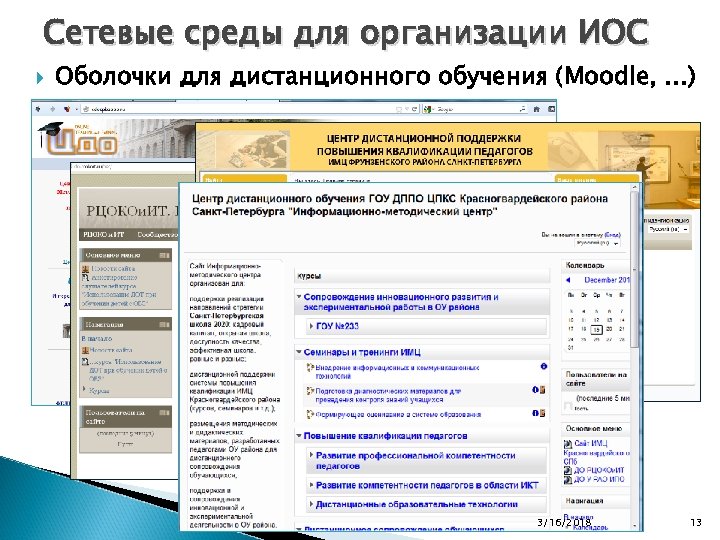This screenshot has height=540, width=720.
Task: Click the info icon on the Внедрение информационных row
Action: click(544, 366)
